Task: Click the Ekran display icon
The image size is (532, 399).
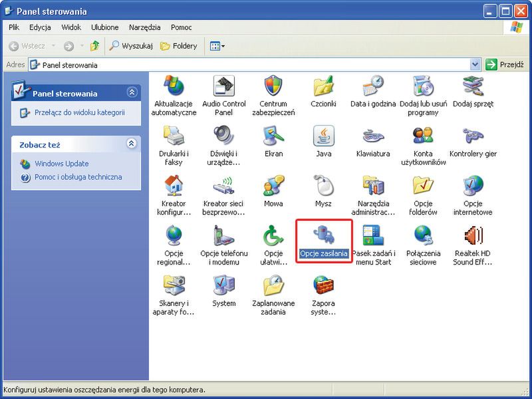Action: tap(273, 136)
